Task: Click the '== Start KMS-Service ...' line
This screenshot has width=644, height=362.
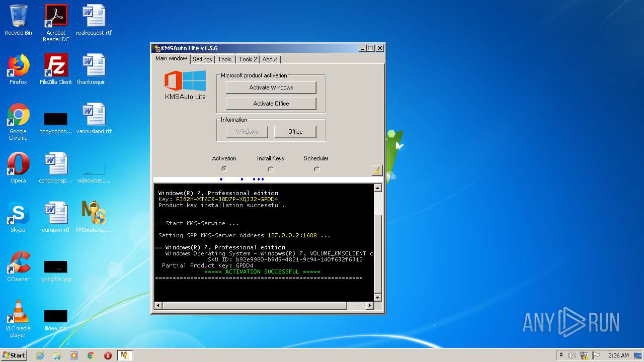Action: (197, 223)
